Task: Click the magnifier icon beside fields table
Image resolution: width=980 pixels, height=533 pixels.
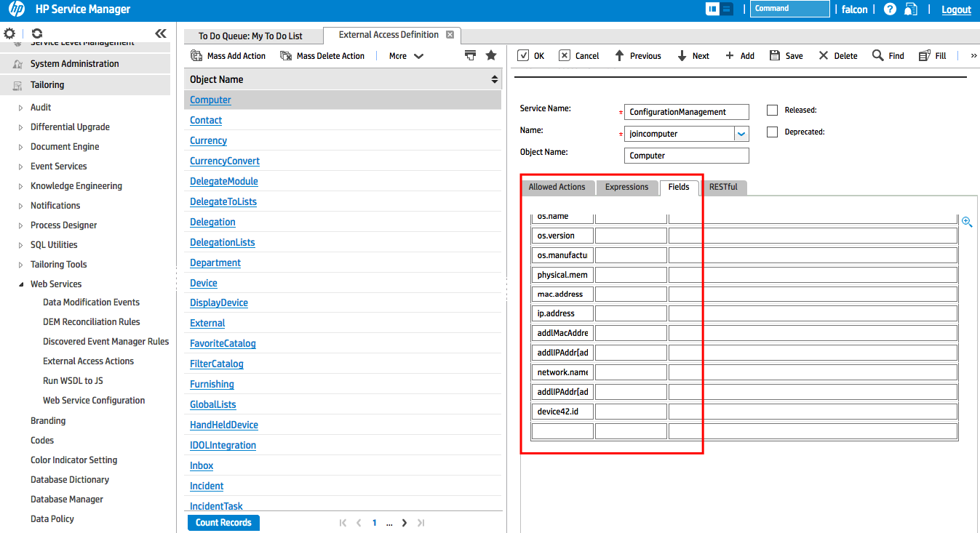Action: click(967, 222)
